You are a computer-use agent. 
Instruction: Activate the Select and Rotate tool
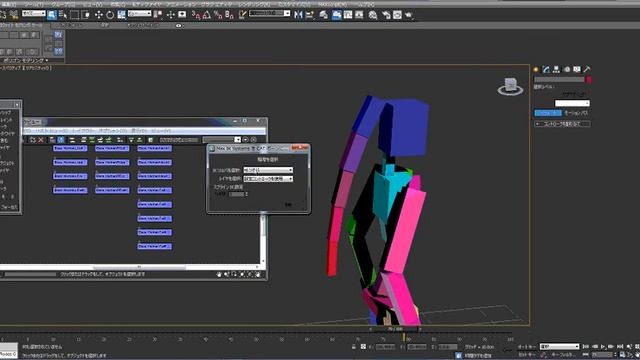(110, 15)
